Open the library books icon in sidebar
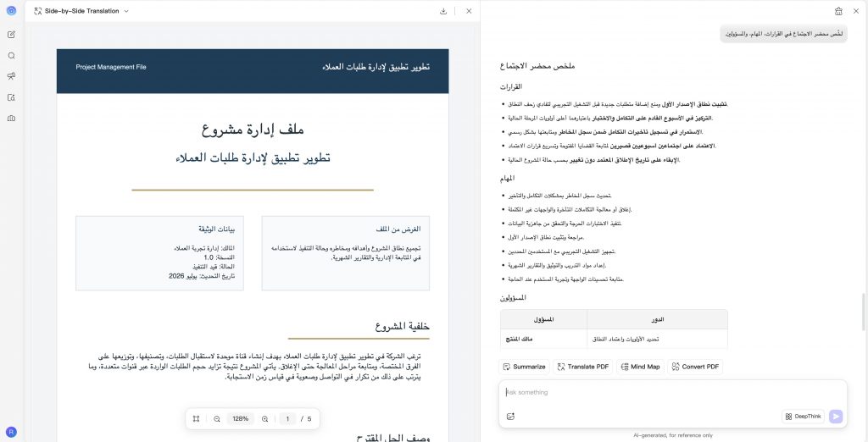The image size is (868, 442). (x=11, y=119)
